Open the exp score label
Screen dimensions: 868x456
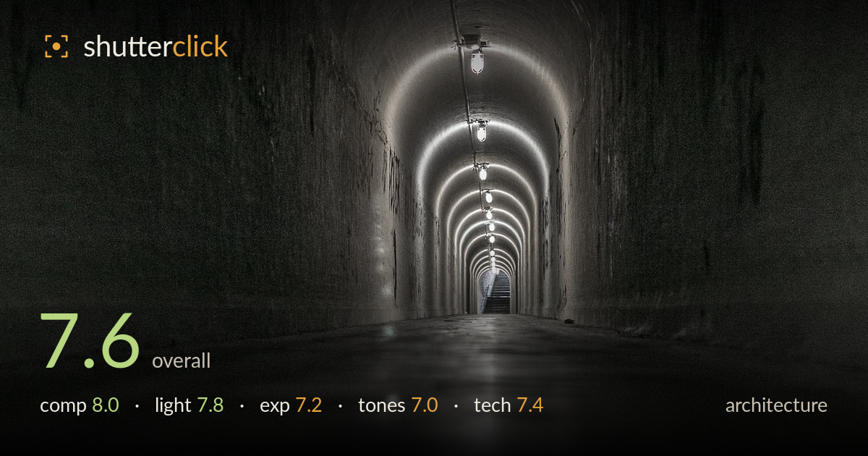275,406
